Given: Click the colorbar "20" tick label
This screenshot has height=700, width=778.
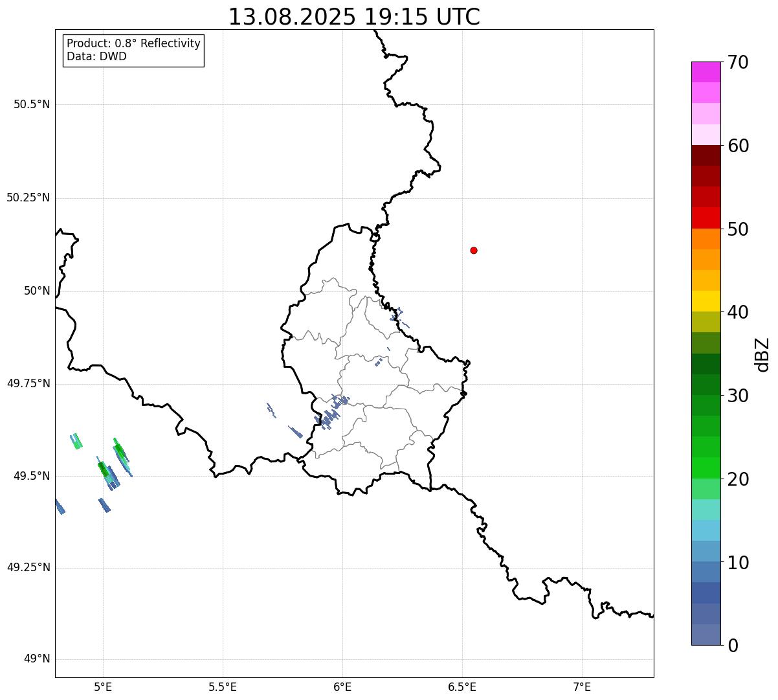Looking at the screenshot, I should coord(738,479).
